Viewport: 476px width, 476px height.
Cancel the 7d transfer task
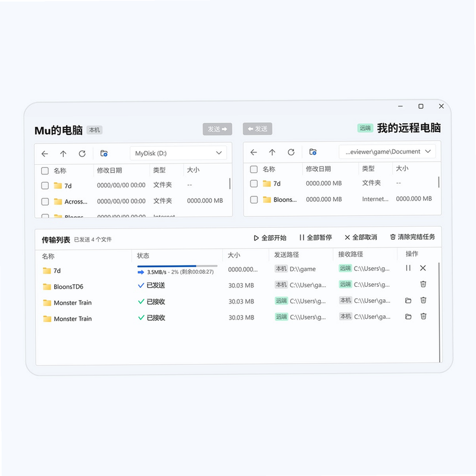[x=423, y=268]
